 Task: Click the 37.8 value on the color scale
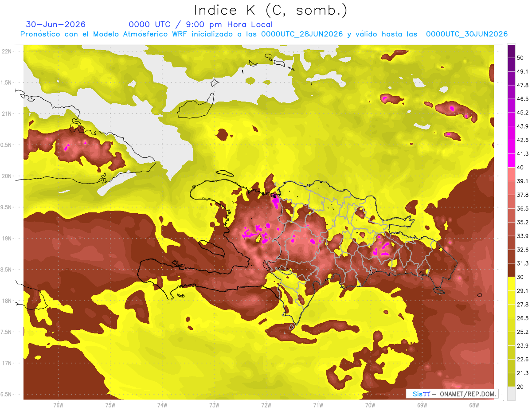pyautogui.click(x=522, y=195)
